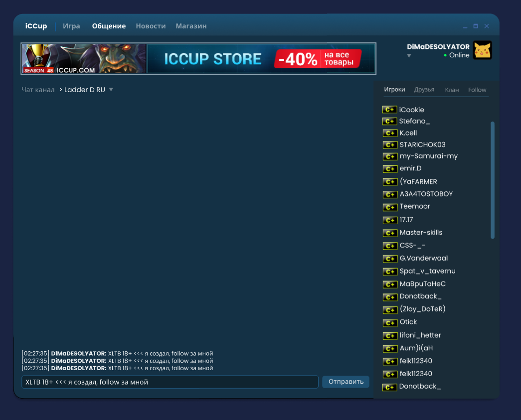This screenshot has width=521, height=420.
Task: Click the C+ rank badge beside K.cell
Action: pos(390,133)
